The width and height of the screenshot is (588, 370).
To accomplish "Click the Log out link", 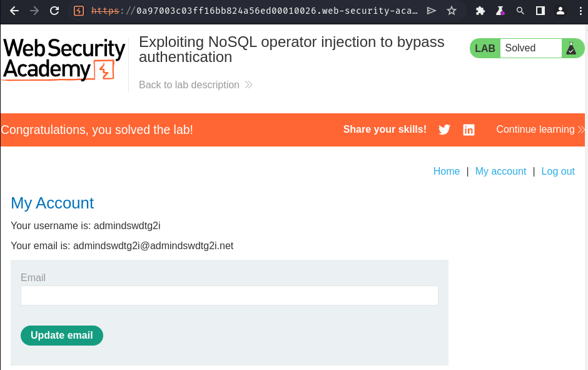I will coord(557,171).
